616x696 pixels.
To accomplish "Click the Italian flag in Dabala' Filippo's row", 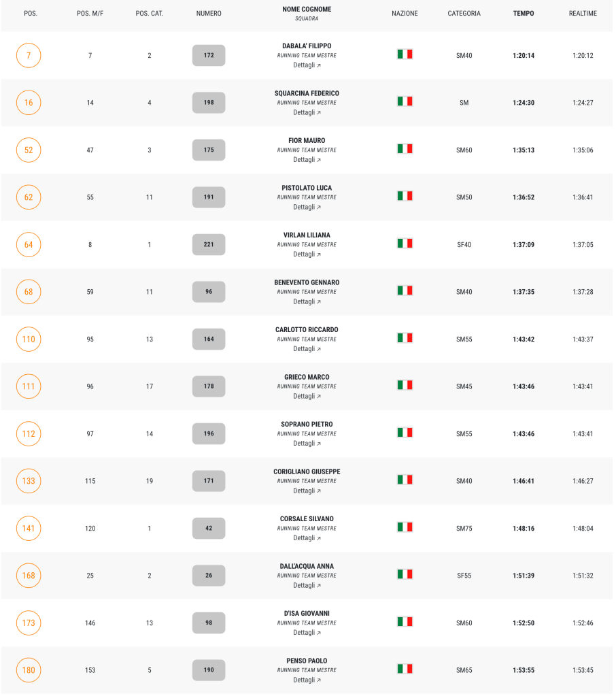I will tap(405, 54).
